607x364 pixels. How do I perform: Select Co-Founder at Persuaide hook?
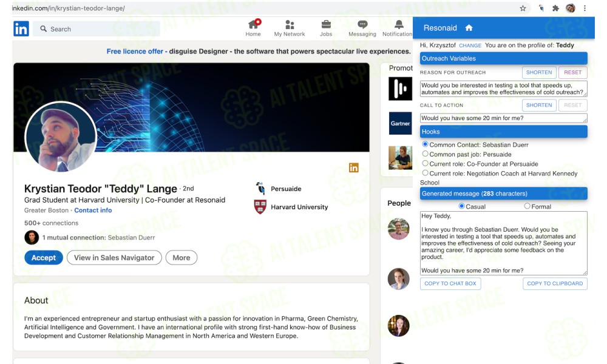[425, 163]
